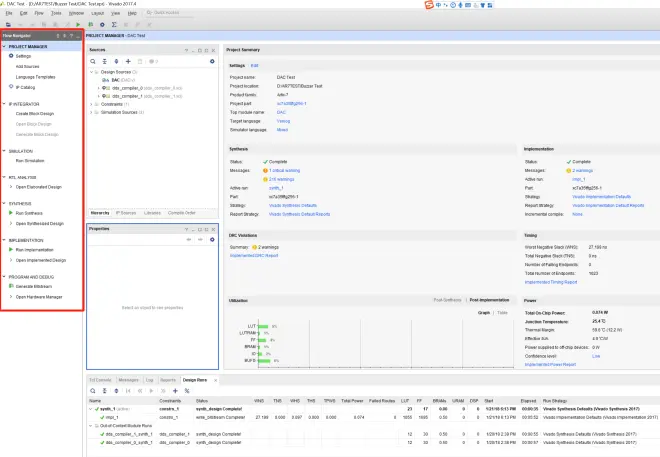Open the Tools menu
Viewport: 660px width, 457px height.
pos(56,13)
